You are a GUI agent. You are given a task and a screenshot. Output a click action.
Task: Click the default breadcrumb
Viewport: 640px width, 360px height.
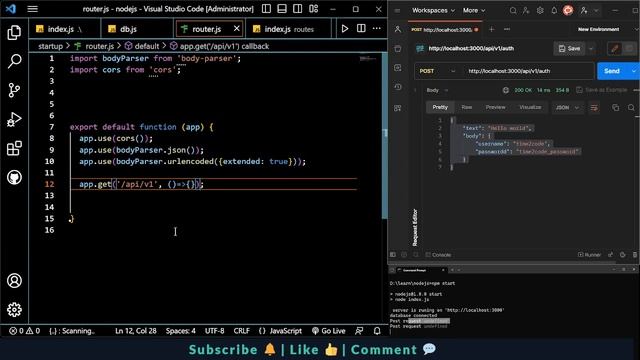(142, 46)
